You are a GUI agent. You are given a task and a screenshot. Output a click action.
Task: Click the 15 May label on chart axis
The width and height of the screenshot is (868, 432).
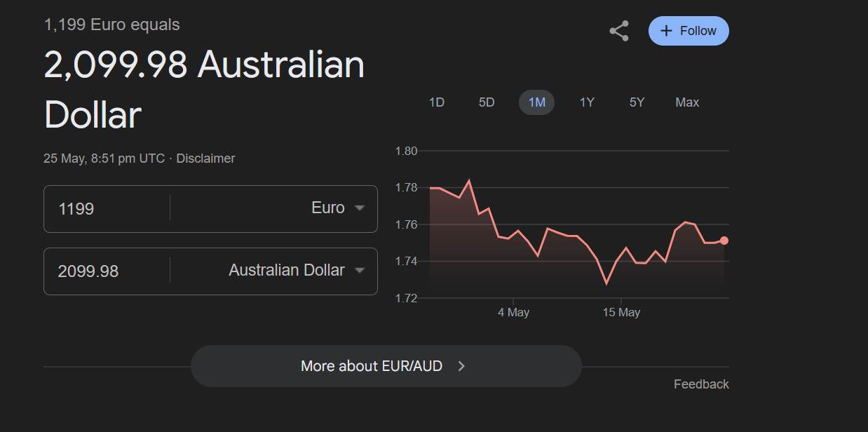pyautogui.click(x=621, y=312)
